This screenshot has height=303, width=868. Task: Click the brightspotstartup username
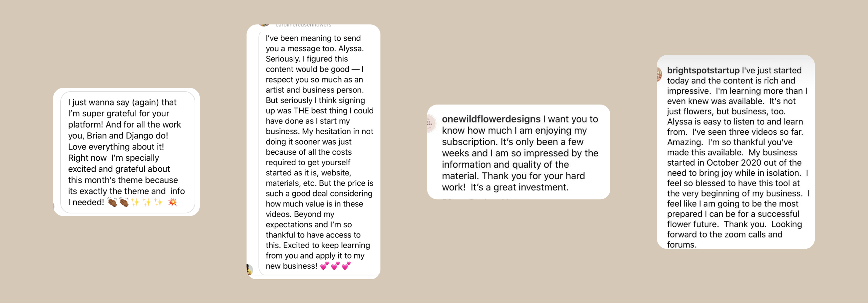point(703,70)
